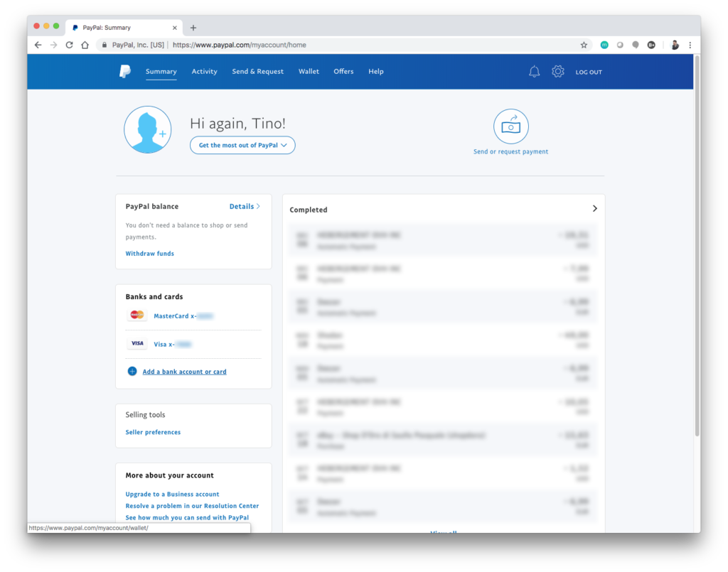
Task: Open PayPal balance Details chevron
Action: 245,207
